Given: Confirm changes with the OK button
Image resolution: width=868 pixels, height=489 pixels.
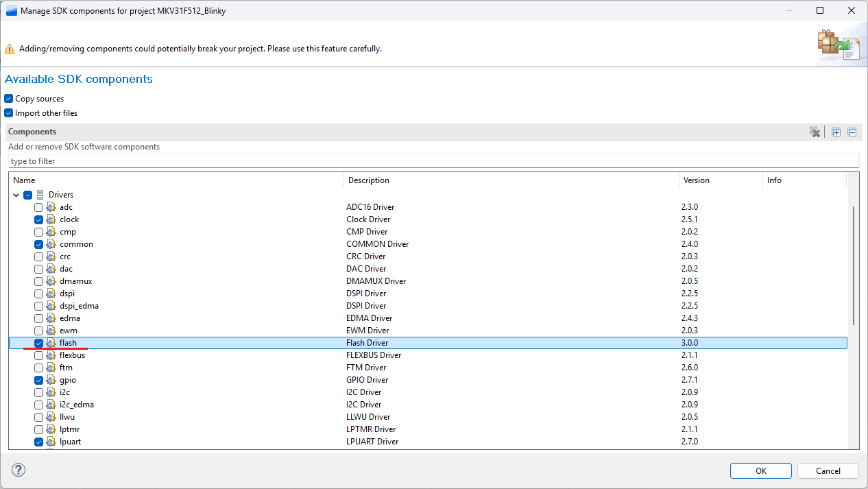Looking at the screenshot, I should (760, 470).
